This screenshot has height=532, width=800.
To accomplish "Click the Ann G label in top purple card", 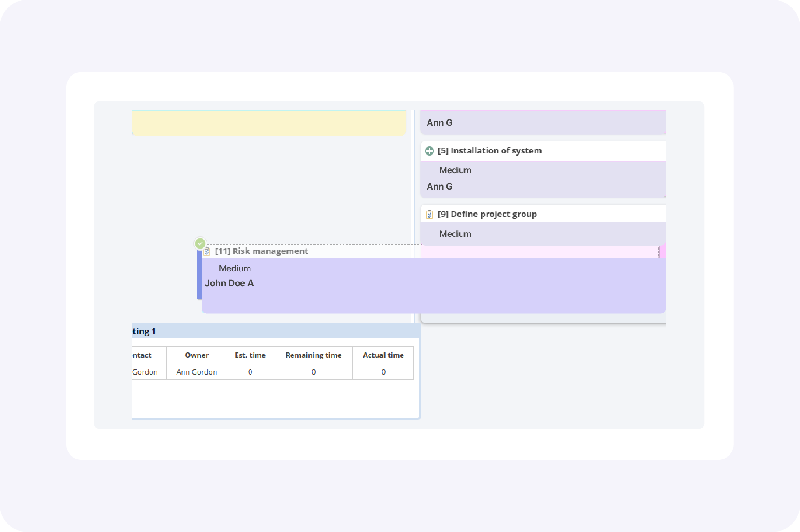I will [439, 123].
